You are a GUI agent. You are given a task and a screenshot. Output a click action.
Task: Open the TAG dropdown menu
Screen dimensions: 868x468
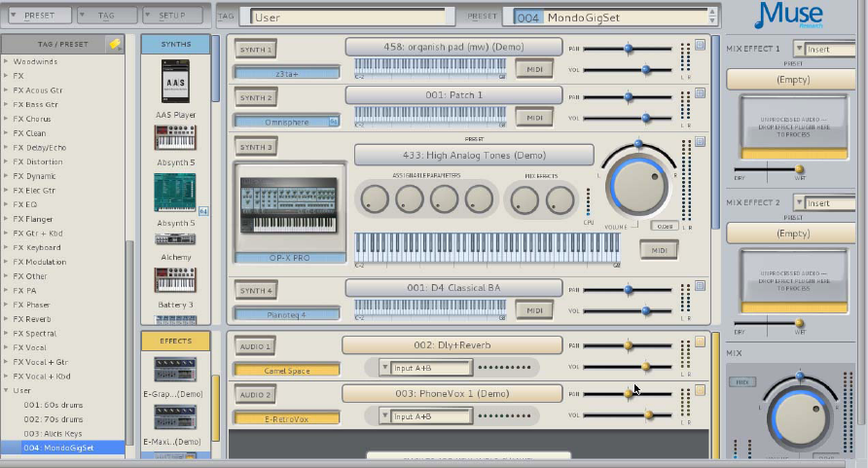click(106, 16)
